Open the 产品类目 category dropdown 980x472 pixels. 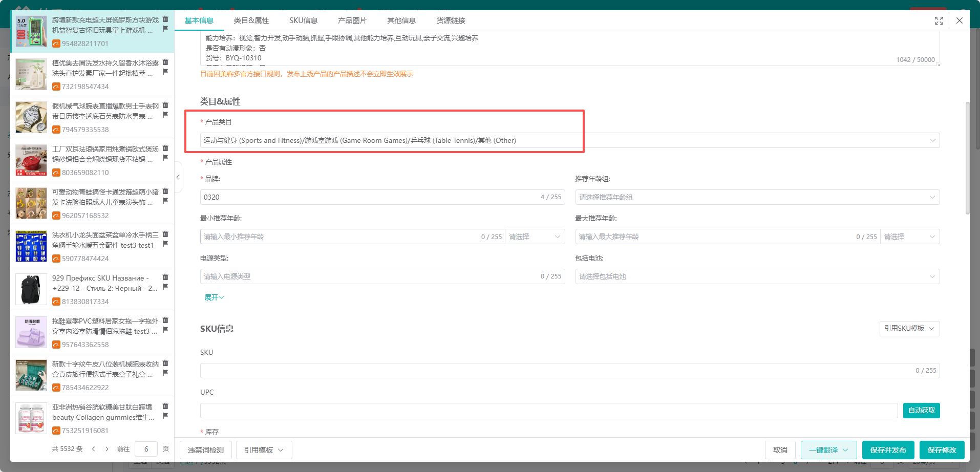point(570,140)
